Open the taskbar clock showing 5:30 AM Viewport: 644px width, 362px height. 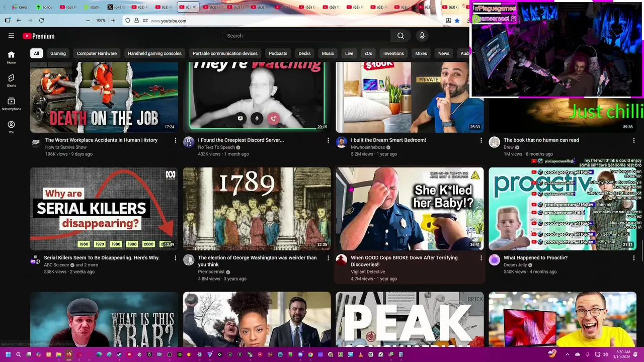coord(623,354)
